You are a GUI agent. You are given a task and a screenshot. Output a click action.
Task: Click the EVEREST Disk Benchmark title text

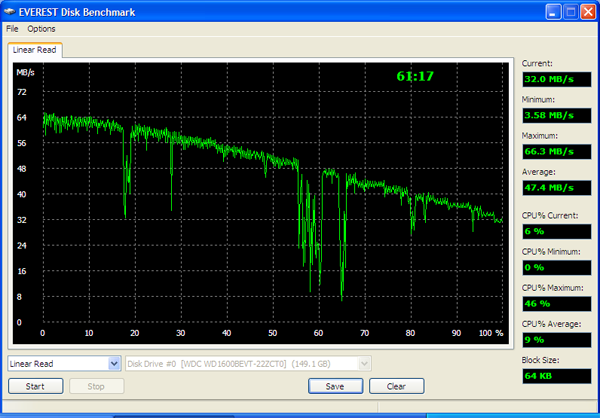77,12
